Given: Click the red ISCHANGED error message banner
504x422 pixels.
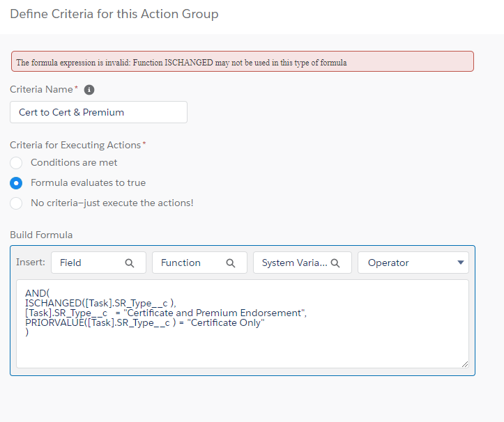Looking at the screenshot, I should [x=242, y=62].
